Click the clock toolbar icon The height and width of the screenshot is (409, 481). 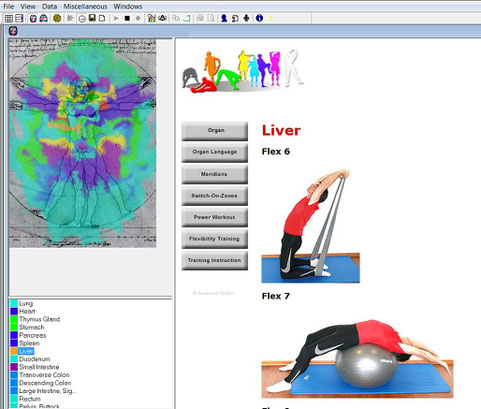tap(82, 19)
